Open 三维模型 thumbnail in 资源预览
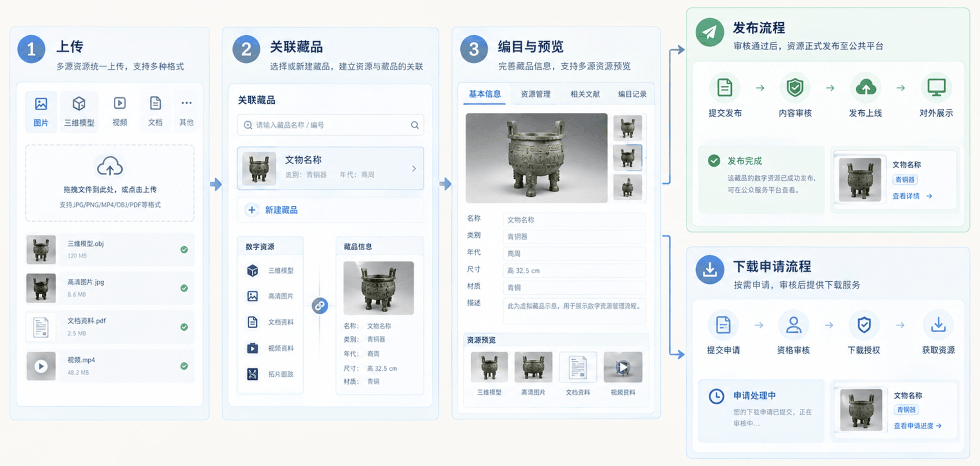This screenshot has height=466, width=980. 489,367
